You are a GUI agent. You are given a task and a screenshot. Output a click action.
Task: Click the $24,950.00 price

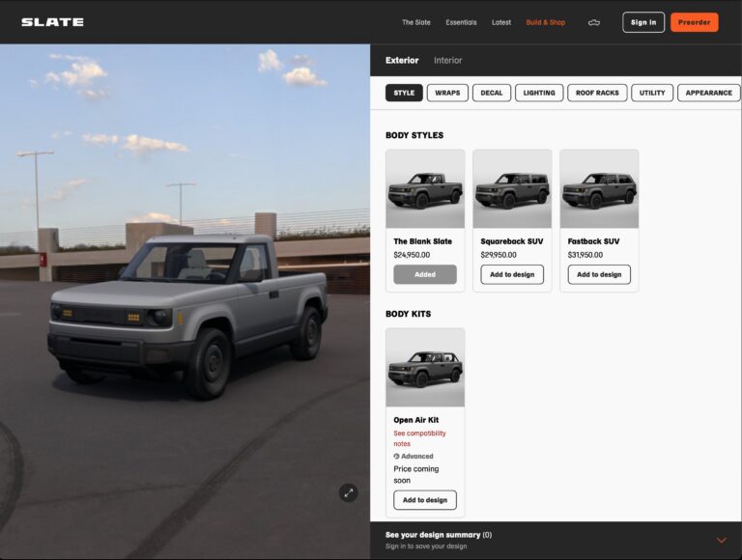point(412,255)
